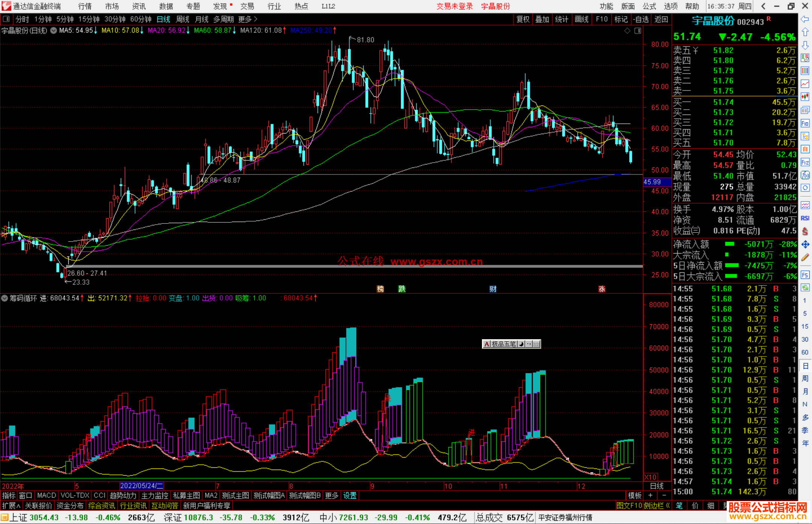This screenshot has height=524, width=812.
Task: Open the 行情 menu
Action: pos(85,6)
